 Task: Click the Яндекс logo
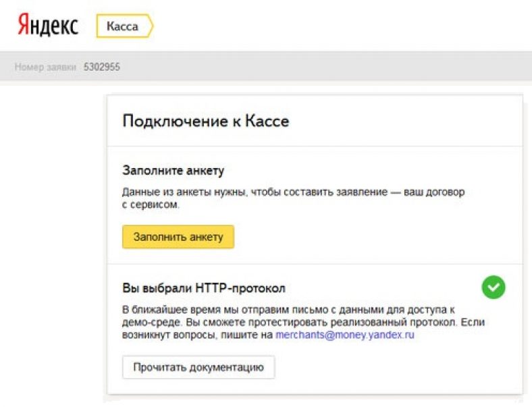click(x=48, y=26)
